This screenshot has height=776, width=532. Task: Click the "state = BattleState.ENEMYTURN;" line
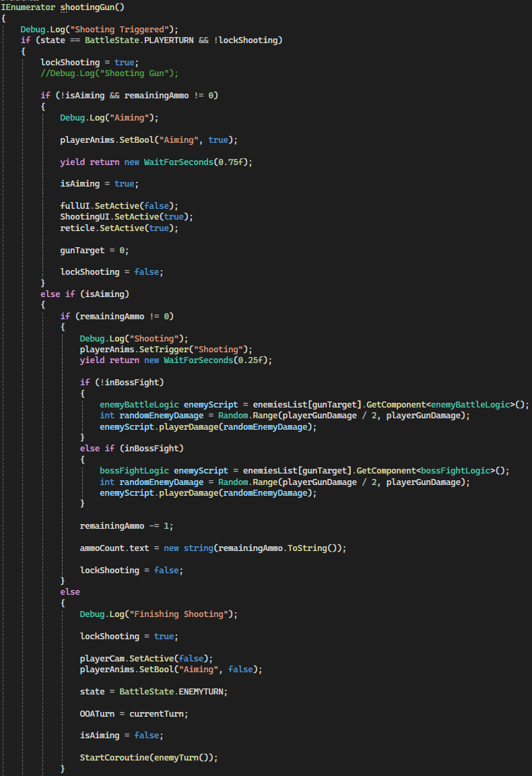[154, 692]
